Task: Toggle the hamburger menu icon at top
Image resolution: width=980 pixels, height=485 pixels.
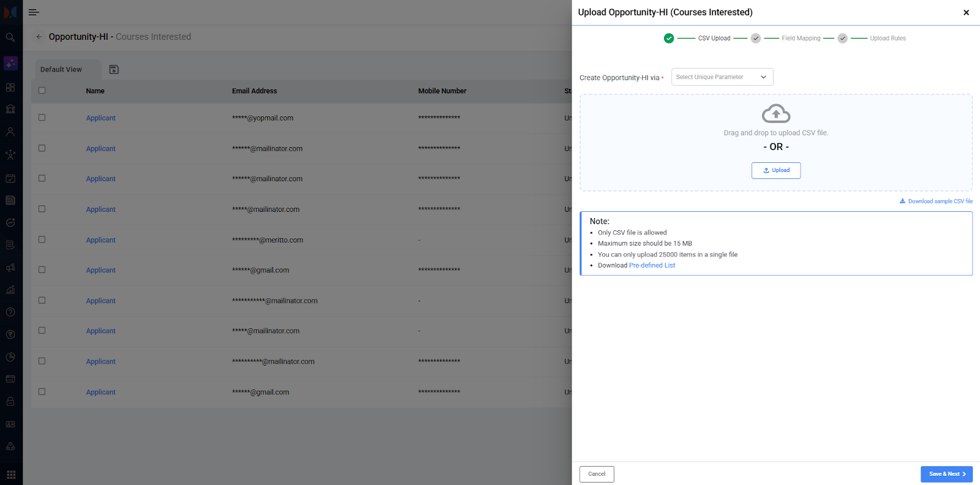Action: tap(34, 12)
